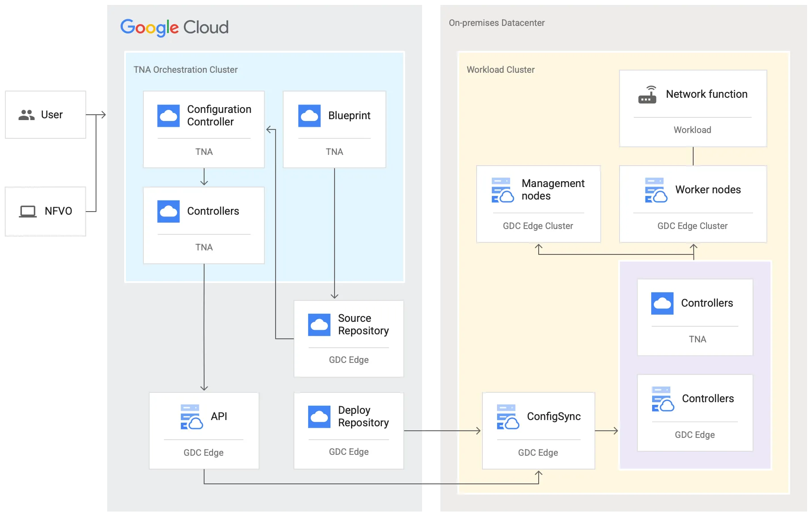
Task: Select the Deploy Repository label text
Action: click(x=363, y=416)
